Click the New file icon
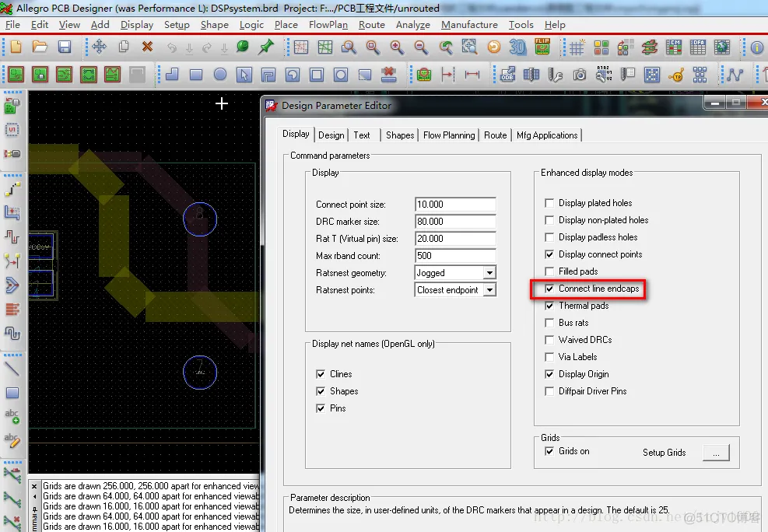 16,47
